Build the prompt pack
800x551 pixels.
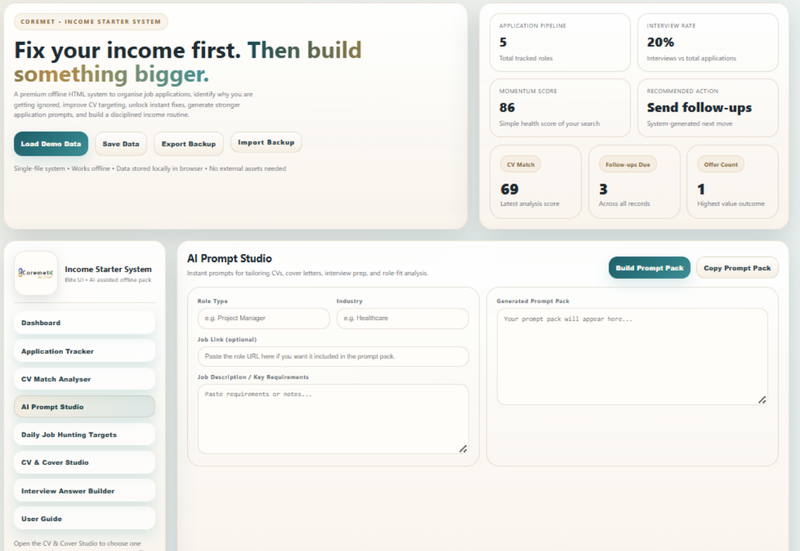[649, 268]
